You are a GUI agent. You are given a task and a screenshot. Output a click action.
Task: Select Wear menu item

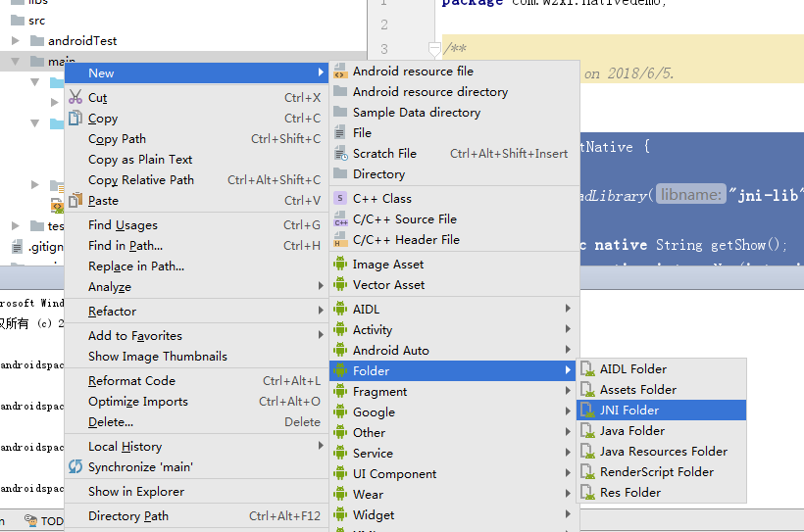pos(454,494)
